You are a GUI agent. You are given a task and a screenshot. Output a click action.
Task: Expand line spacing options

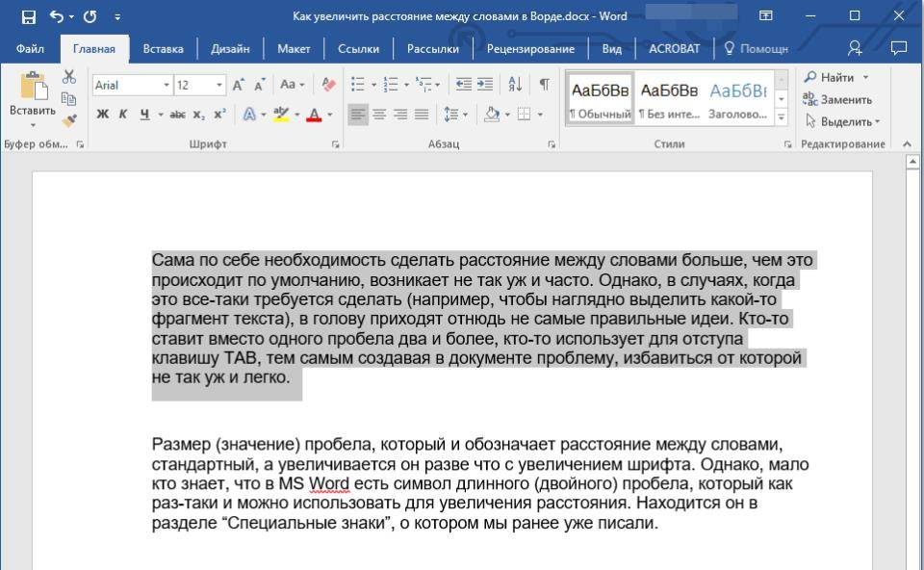(456, 115)
